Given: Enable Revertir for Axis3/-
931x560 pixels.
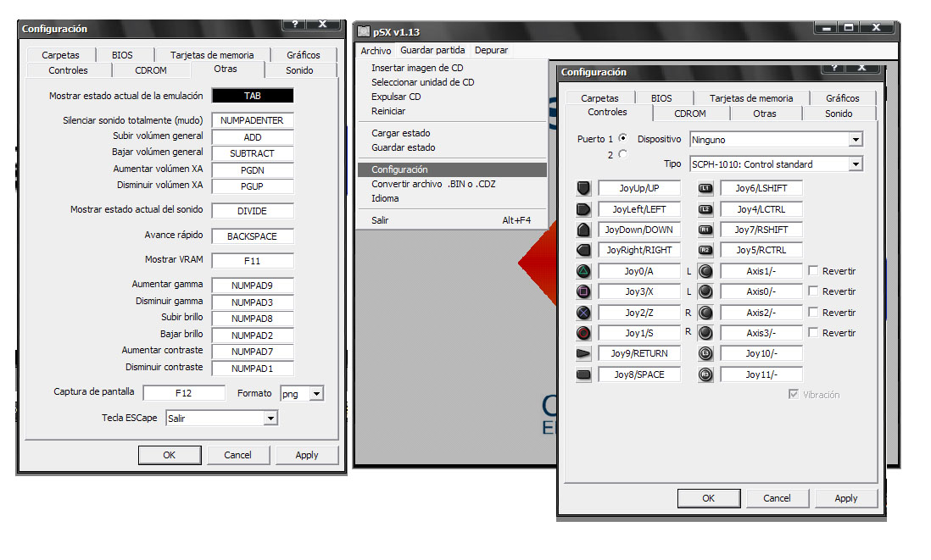Looking at the screenshot, I should click(x=813, y=332).
